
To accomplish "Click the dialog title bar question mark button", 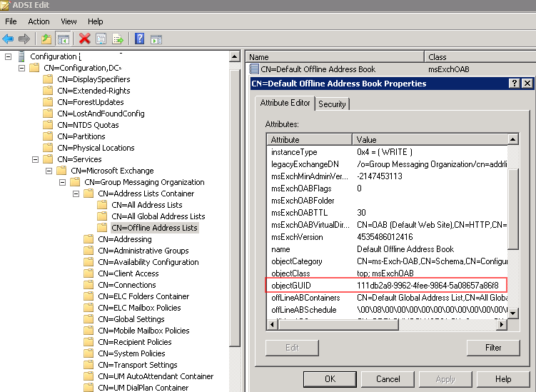I will click(x=514, y=84).
